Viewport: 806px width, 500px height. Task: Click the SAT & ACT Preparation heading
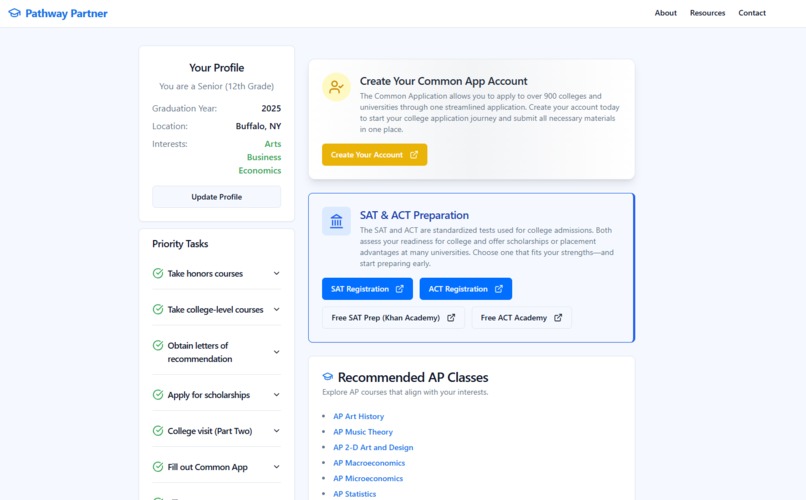[414, 215]
